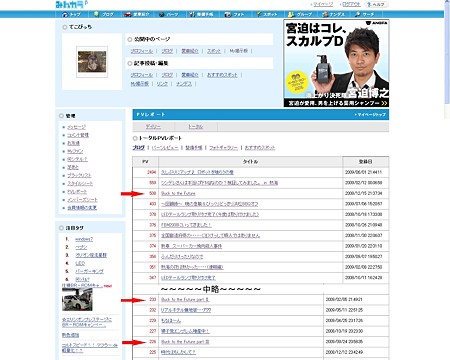Click the メッセージ link in 管理 sidebar
This screenshot has height=360, width=450.
point(76,127)
